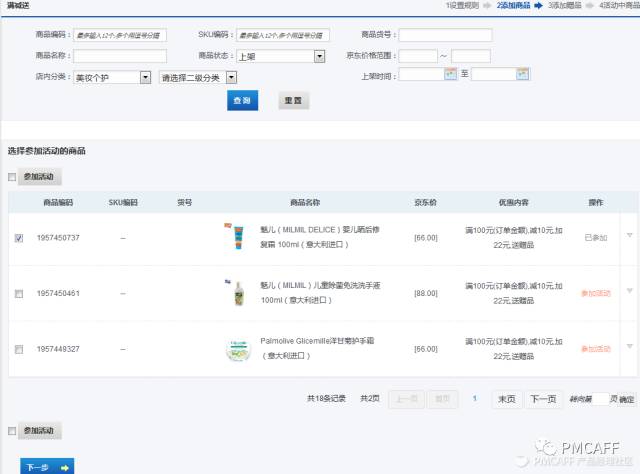Viewport: 640px width, 474px height.
Task: Tick the checkbox for product 1957449327
Action: coord(19,349)
